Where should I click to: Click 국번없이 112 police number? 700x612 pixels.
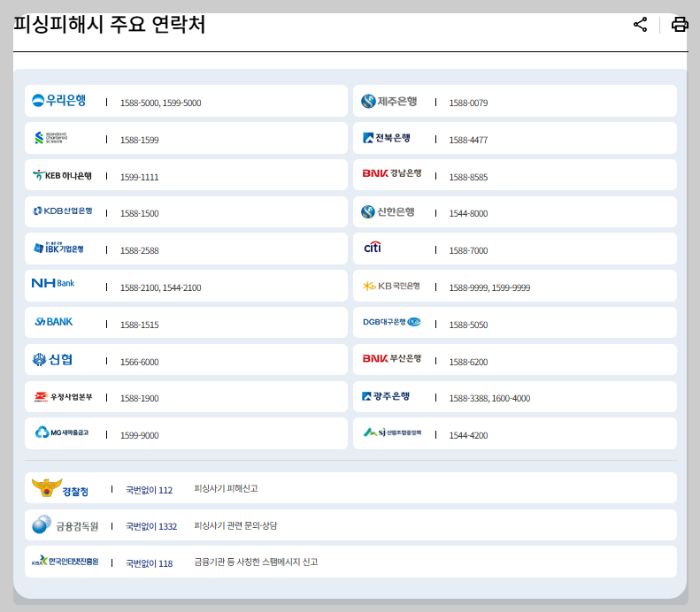[x=149, y=490]
